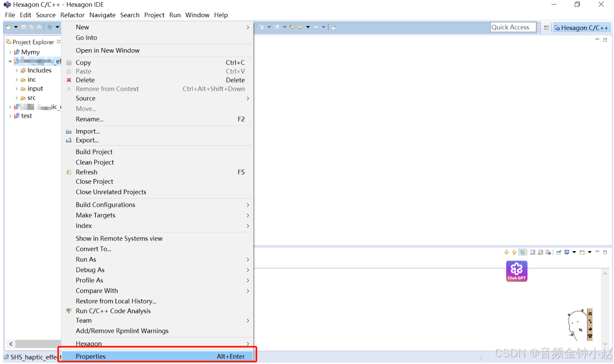Click the console Previous arrow icon
Screen dimensions: 614x364
tap(514, 252)
